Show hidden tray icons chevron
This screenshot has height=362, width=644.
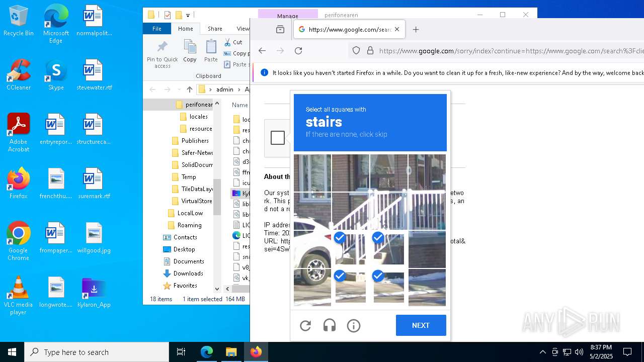(x=542, y=352)
